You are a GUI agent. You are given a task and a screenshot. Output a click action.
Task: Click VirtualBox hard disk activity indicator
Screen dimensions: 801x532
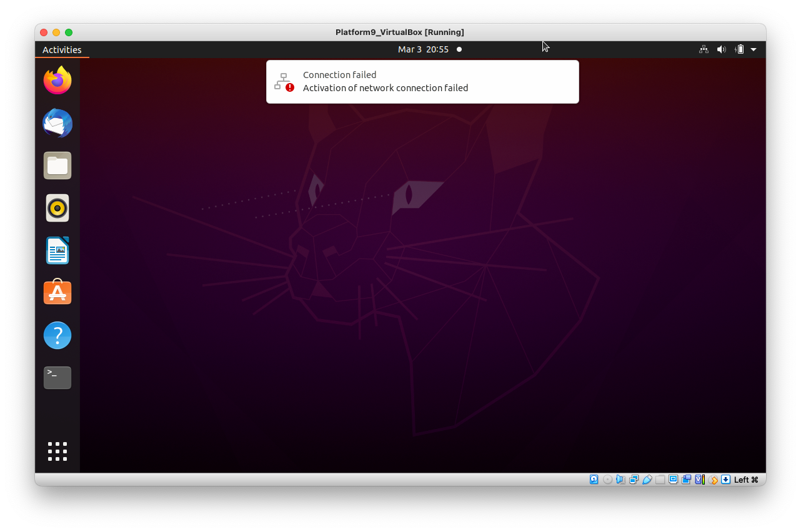[x=594, y=480]
